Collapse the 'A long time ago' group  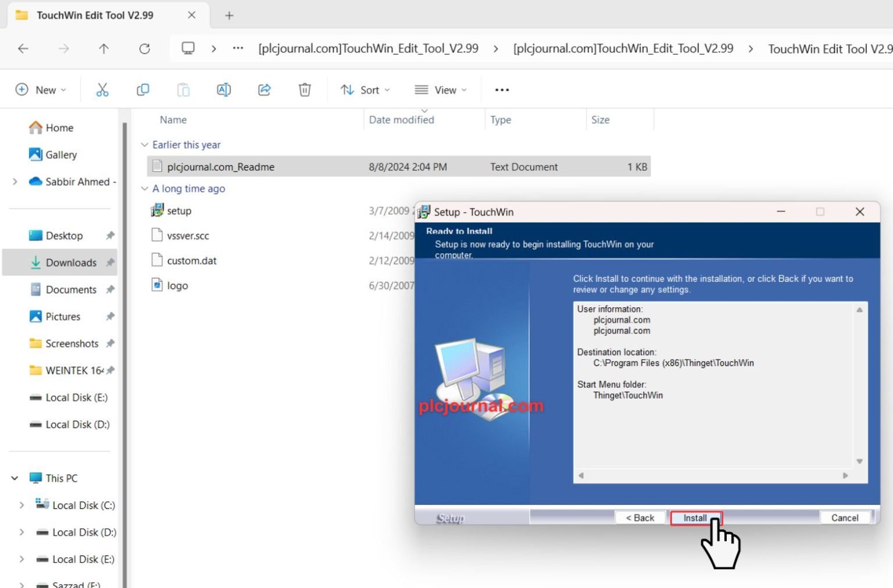144,188
